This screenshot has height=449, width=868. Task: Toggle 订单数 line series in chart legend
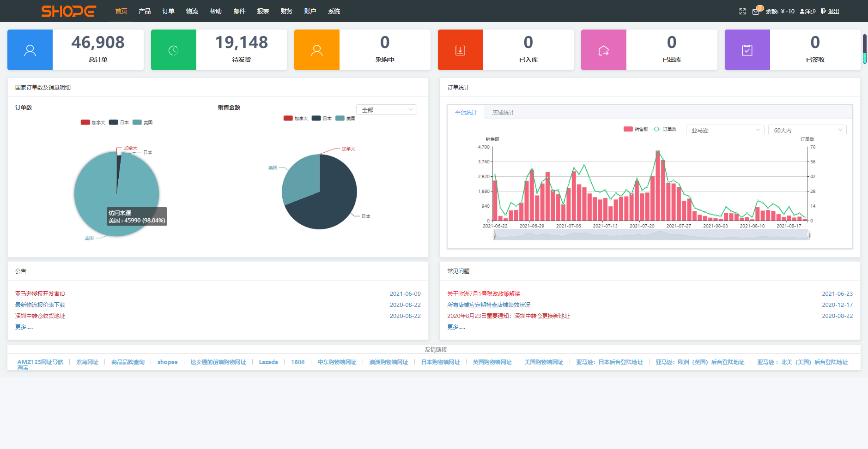664,129
